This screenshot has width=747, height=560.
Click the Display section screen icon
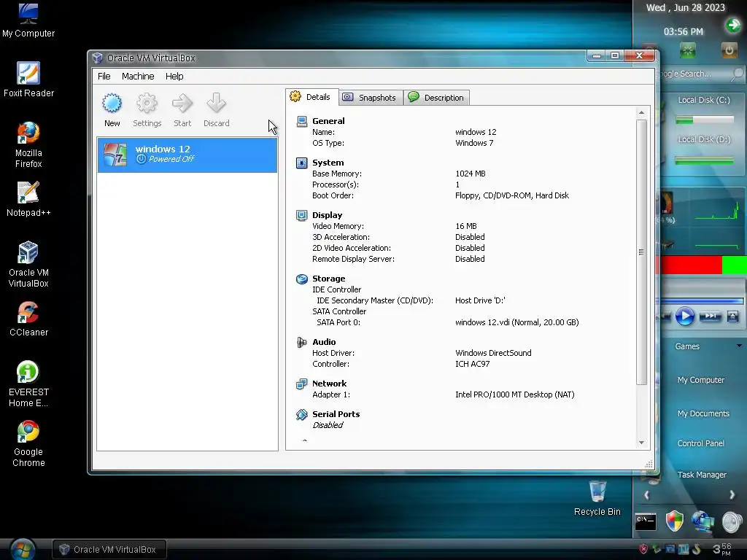tap(301, 215)
